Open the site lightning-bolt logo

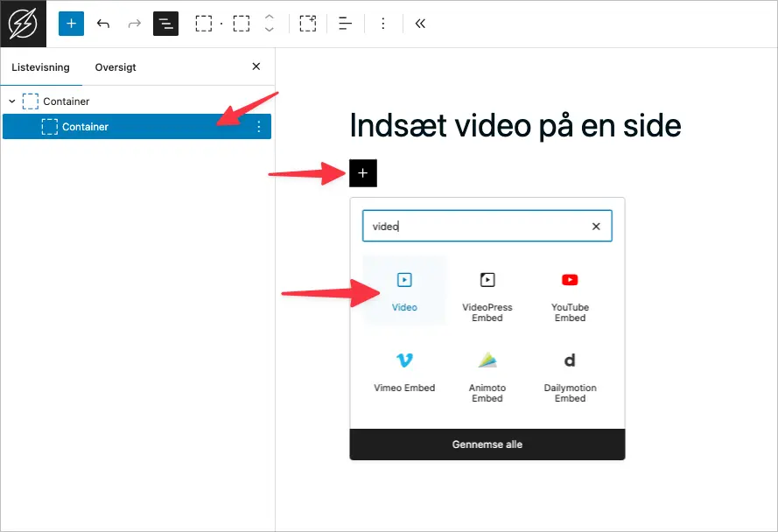[23, 24]
